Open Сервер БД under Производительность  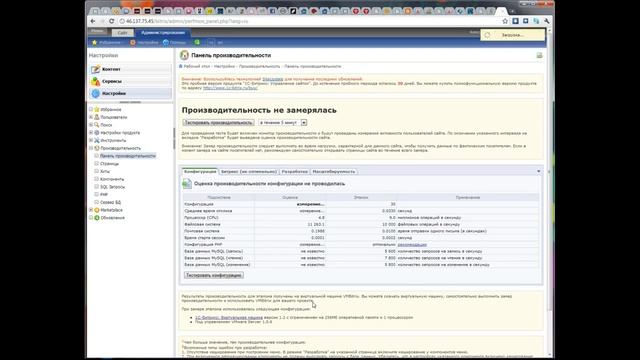[x=110, y=202]
